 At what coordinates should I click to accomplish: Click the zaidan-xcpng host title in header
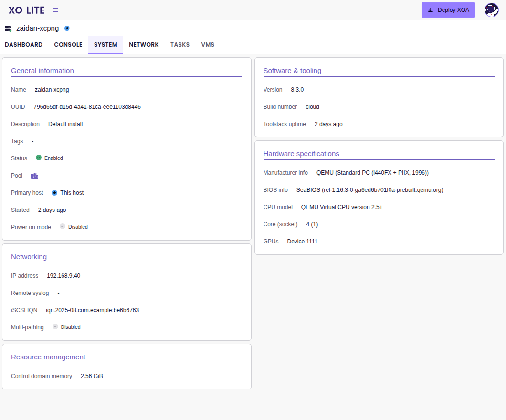(x=37, y=28)
